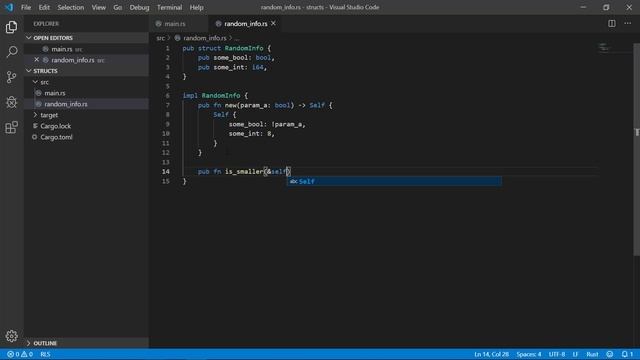Open the File menu
This screenshot has width=640, height=360.
point(26,7)
